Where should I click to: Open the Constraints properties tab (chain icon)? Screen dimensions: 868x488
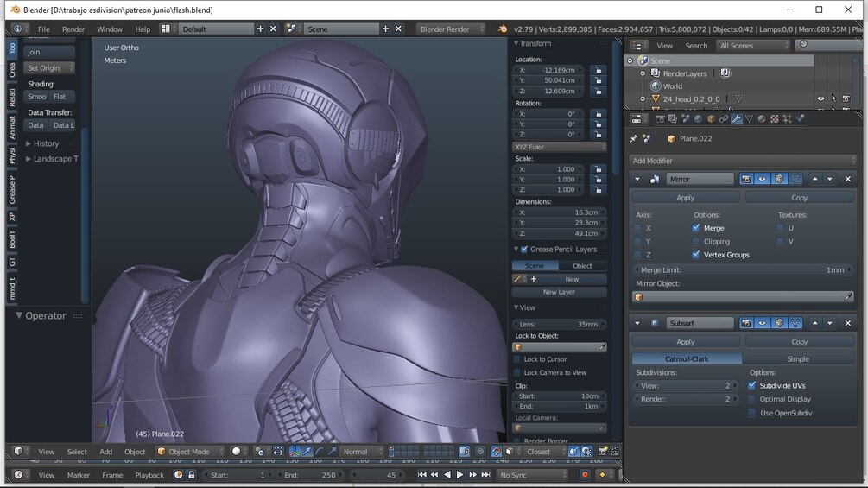point(724,119)
